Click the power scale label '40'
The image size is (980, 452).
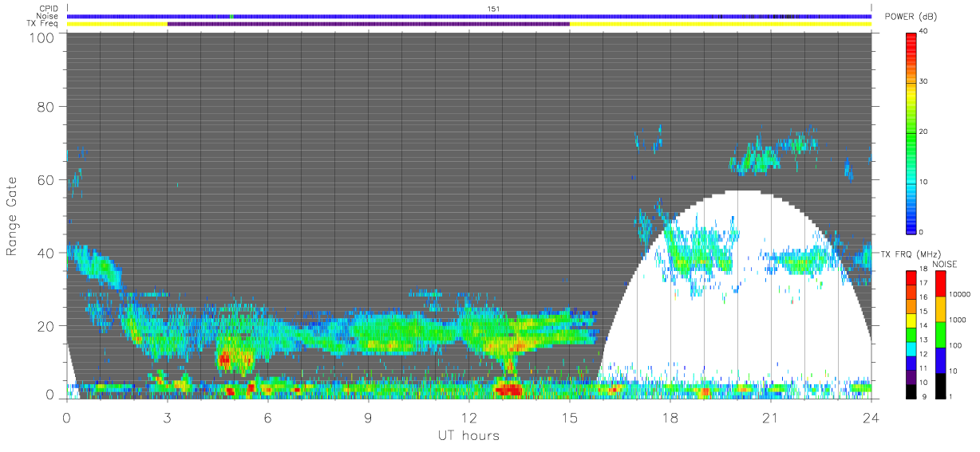tap(924, 32)
